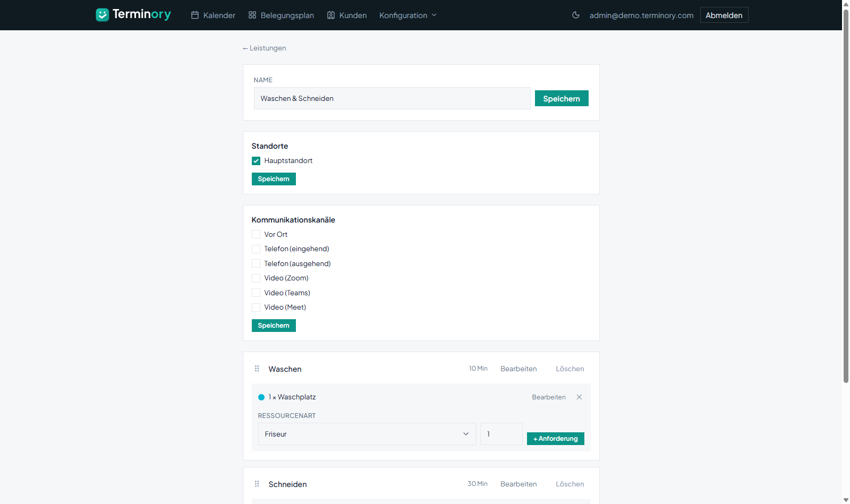This screenshot has height=504, width=850.
Task: Enable the Video (Teams) checkbox
Action: click(x=256, y=293)
